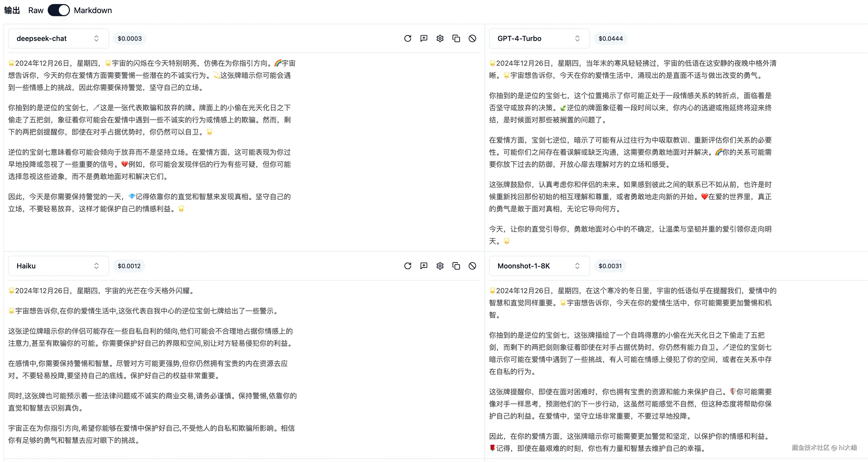The image size is (868, 462).
Task: Regenerate the deepseek-chat output
Action: click(x=407, y=38)
